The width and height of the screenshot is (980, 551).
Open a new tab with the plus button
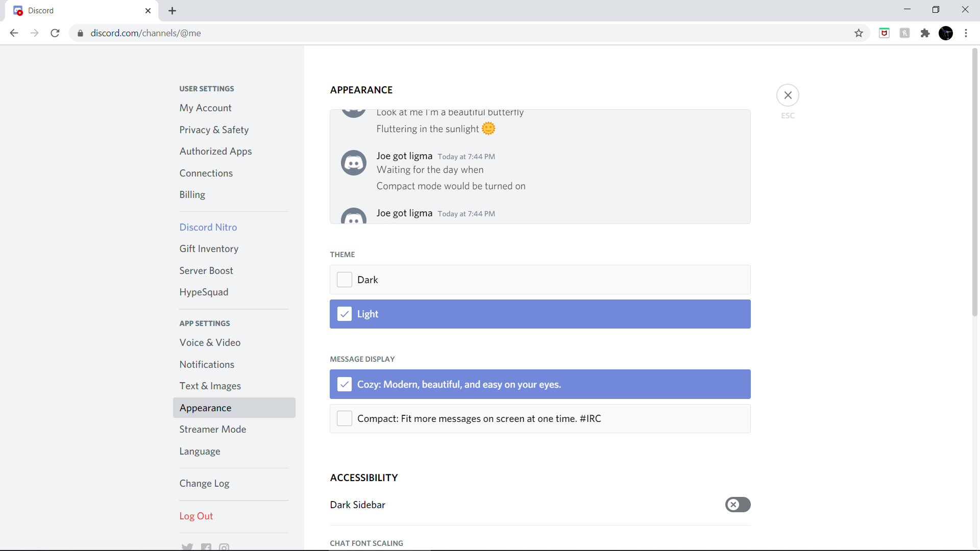point(172,10)
